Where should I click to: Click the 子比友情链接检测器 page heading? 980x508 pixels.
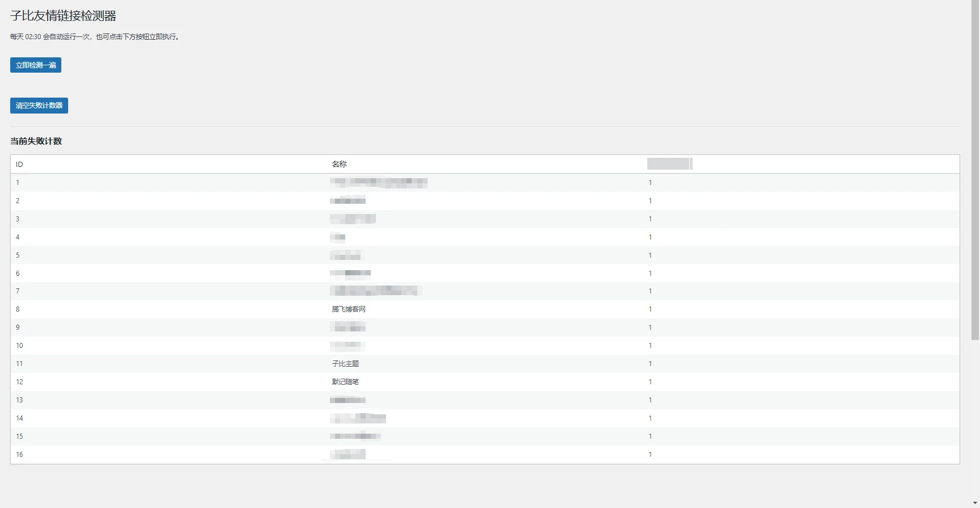[x=63, y=16]
